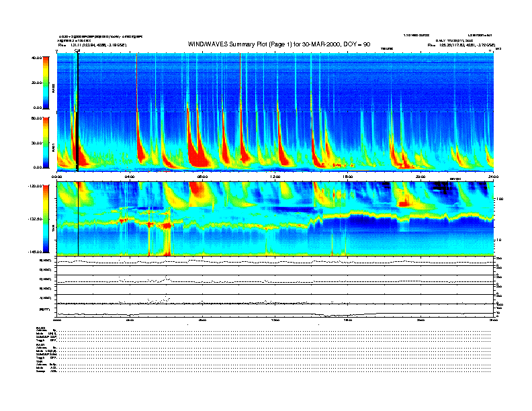Click 04:00 tick label below RAD1 spectrogram
The width and height of the screenshot is (532, 411).
[x=130, y=177]
